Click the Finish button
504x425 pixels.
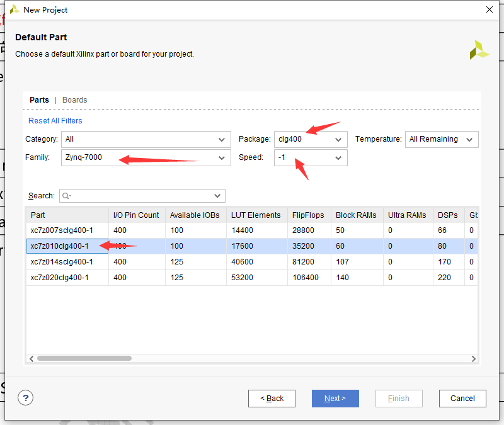point(399,399)
